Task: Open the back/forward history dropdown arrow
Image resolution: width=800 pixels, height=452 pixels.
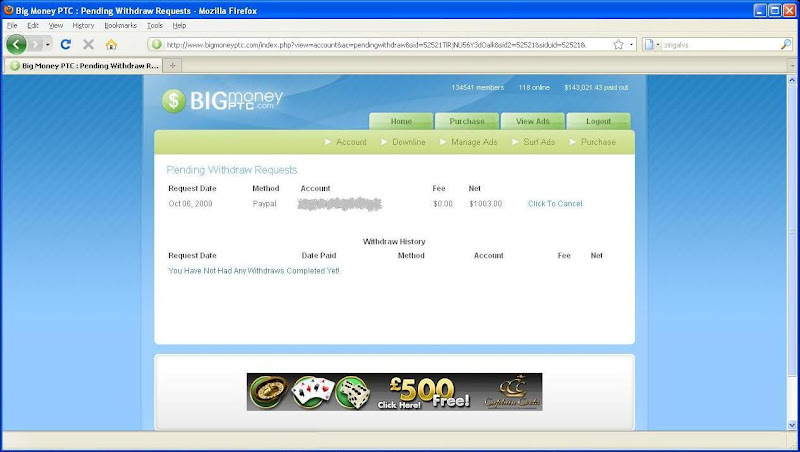Action: (47, 44)
